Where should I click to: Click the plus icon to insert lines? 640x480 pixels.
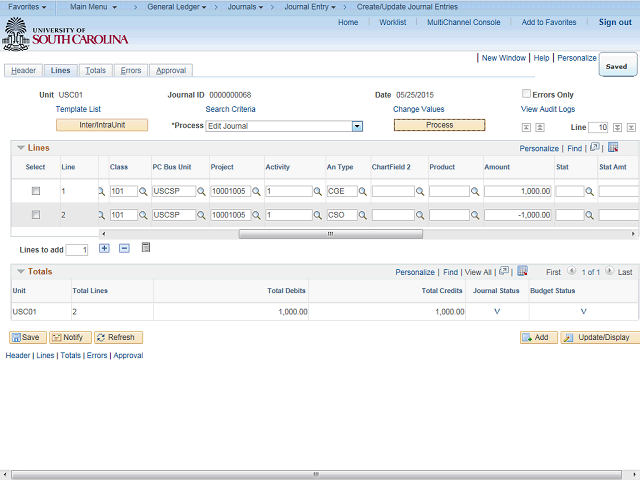104,248
